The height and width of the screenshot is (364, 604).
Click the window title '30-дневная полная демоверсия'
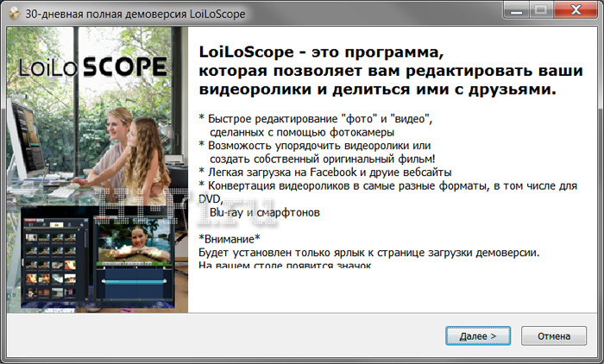pyautogui.click(x=132, y=12)
